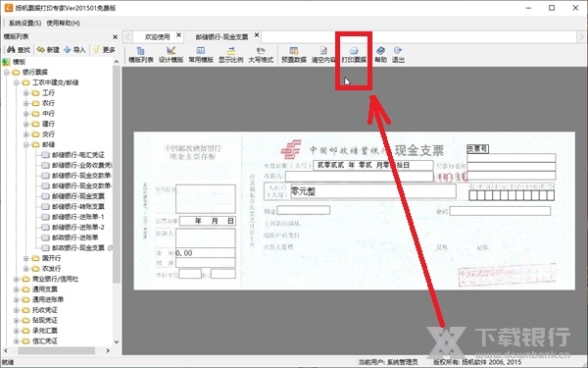Close the 模板列表 panel

coord(115,37)
